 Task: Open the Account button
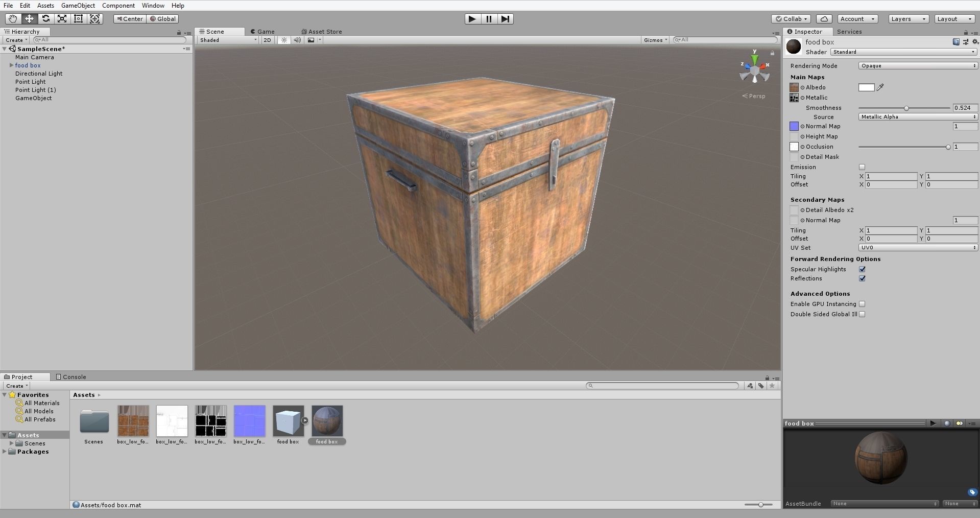pos(857,19)
